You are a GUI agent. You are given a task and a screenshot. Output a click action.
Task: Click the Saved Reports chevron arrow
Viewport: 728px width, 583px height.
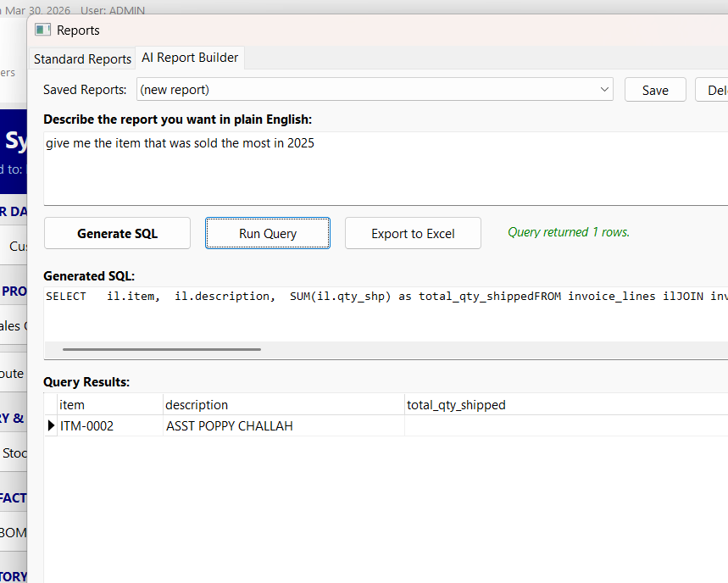click(603, 89)
